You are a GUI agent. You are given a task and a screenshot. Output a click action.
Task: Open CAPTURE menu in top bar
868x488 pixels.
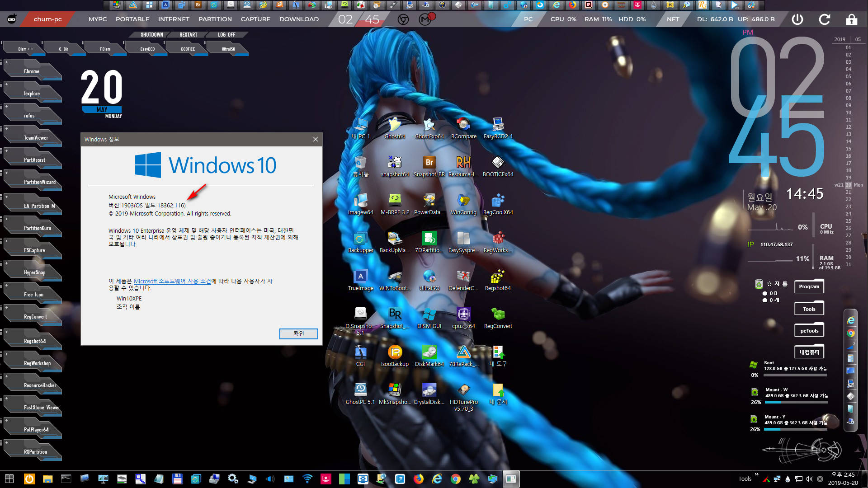[x=255, y=19]
